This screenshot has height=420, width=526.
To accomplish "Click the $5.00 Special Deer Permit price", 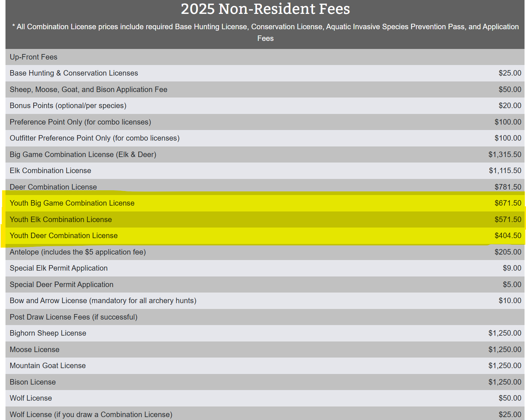I will pos(512,285).
